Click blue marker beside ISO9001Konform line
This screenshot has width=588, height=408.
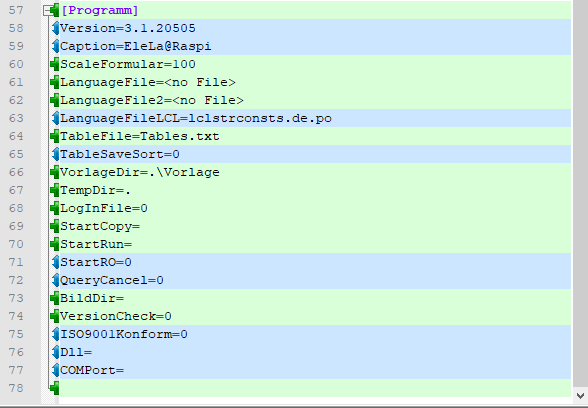[55, 334]
